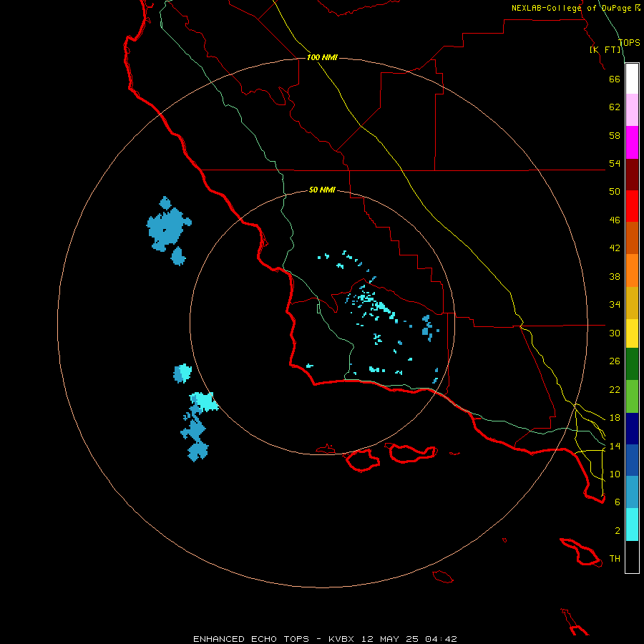
Task: Click the bright red legend swatch
Action: 632,206
